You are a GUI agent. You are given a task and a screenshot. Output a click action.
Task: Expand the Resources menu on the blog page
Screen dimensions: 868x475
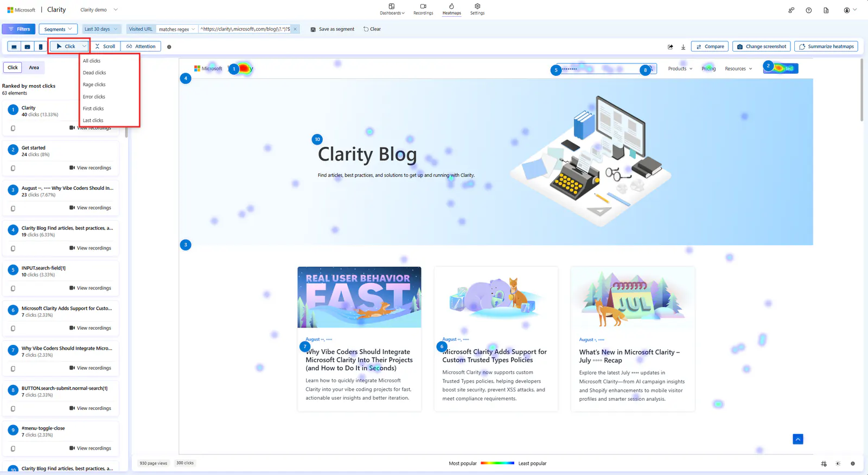[738, 69]
